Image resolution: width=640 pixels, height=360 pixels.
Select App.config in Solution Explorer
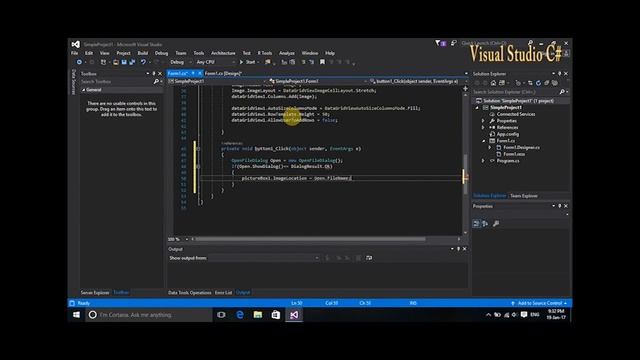point(508,134)
